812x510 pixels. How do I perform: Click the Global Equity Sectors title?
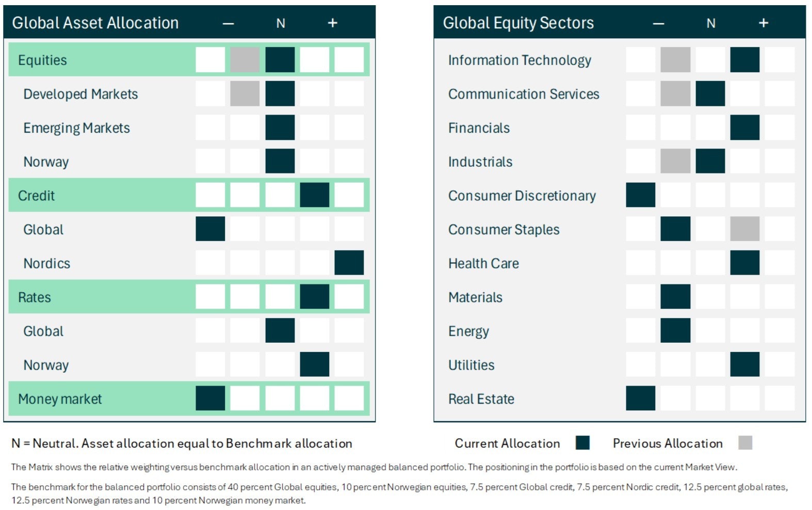click(518, 23)
